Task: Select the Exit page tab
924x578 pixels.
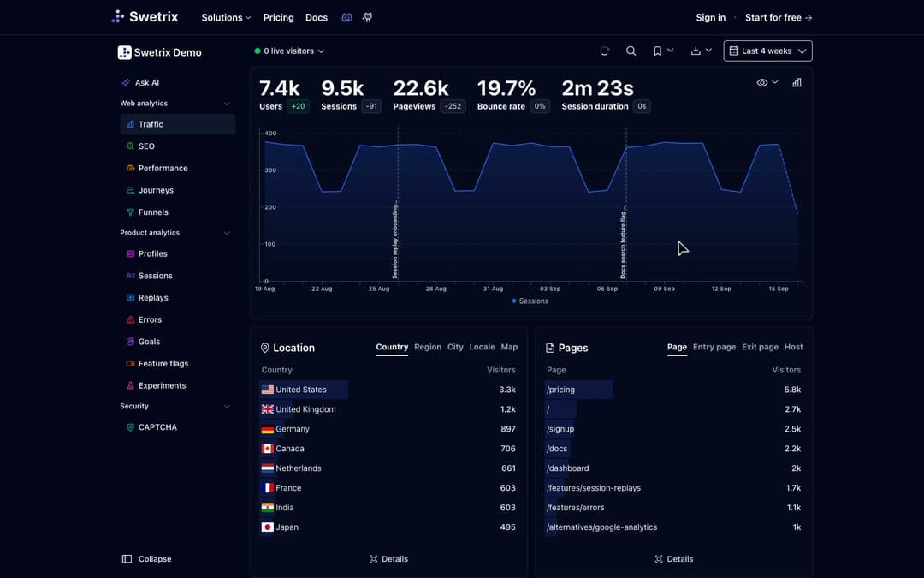Action: tap(761, 347)
